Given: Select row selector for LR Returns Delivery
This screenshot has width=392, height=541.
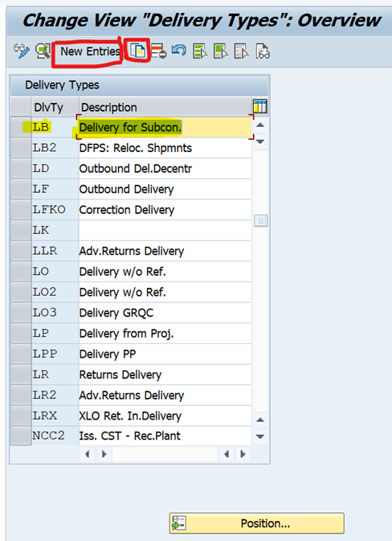Looking at the screenshot, I should coord(21,375).
